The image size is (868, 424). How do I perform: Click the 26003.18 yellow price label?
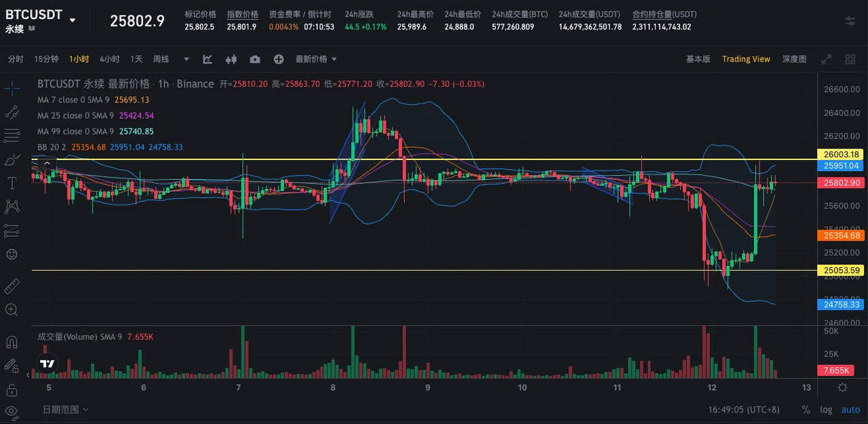[x=841, y=154]
